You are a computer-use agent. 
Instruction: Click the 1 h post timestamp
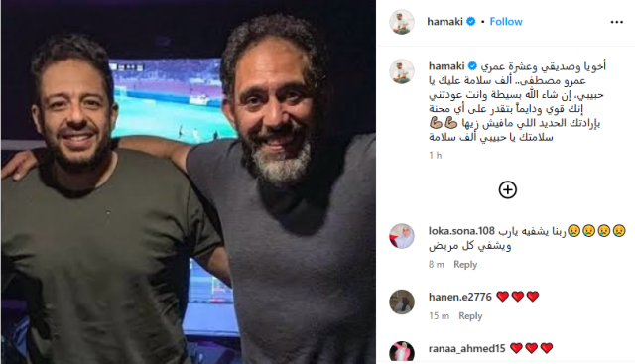tap(435, 156)
